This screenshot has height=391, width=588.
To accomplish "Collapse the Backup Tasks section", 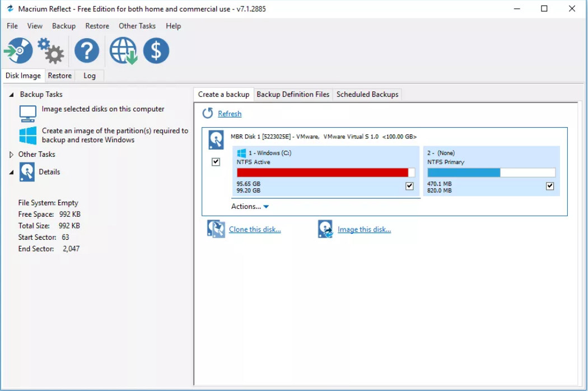I will (11, 95).
